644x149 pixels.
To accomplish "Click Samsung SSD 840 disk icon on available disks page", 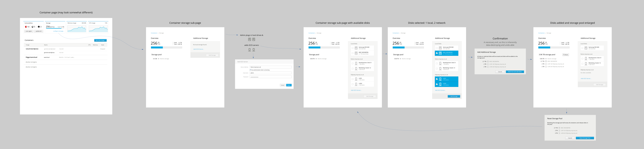I will click(x=356, y=48).
